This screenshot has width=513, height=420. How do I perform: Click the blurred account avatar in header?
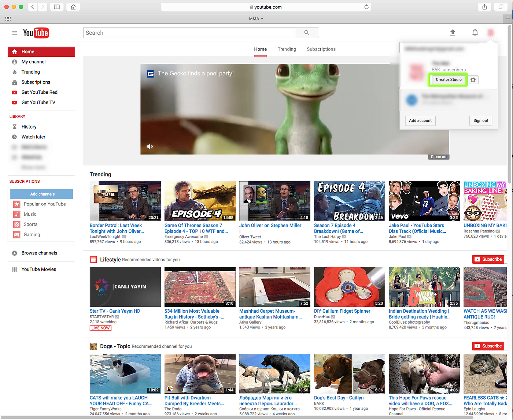point(491,33)
